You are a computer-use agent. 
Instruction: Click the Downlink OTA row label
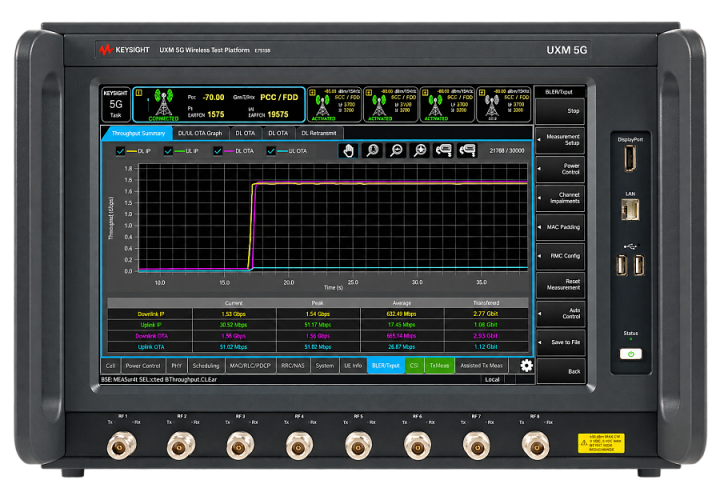coord(151,336)
